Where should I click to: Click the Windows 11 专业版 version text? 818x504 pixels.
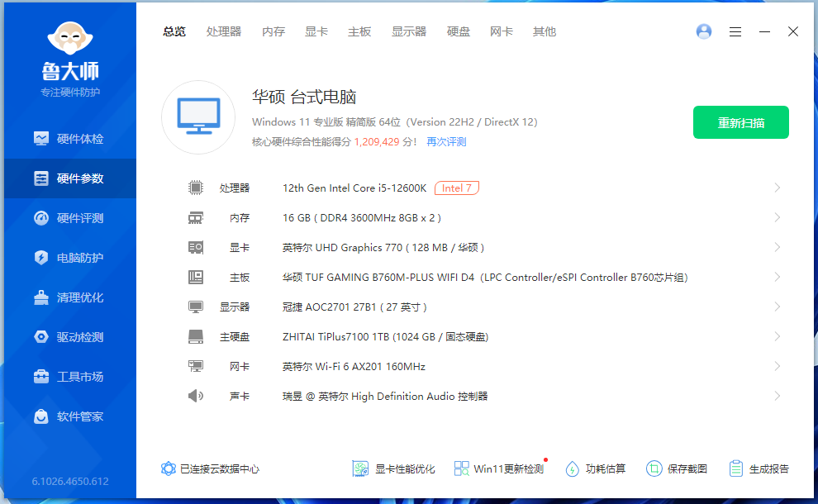[394, 122]
